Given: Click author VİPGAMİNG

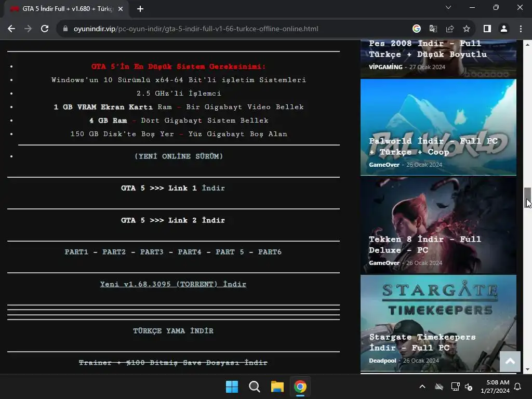Looking at the screenshot, I should (385, 67).
